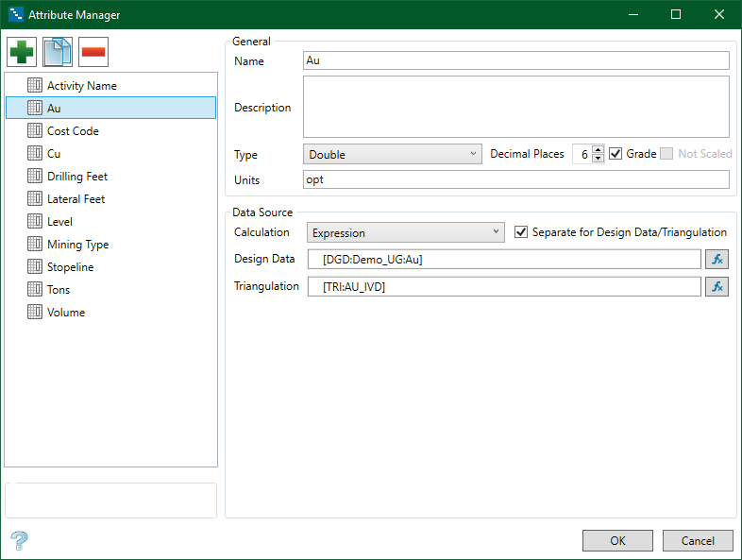Increase Decimal Places with up arrow
This screenshot has width=742, height=560.
(598, 150)
